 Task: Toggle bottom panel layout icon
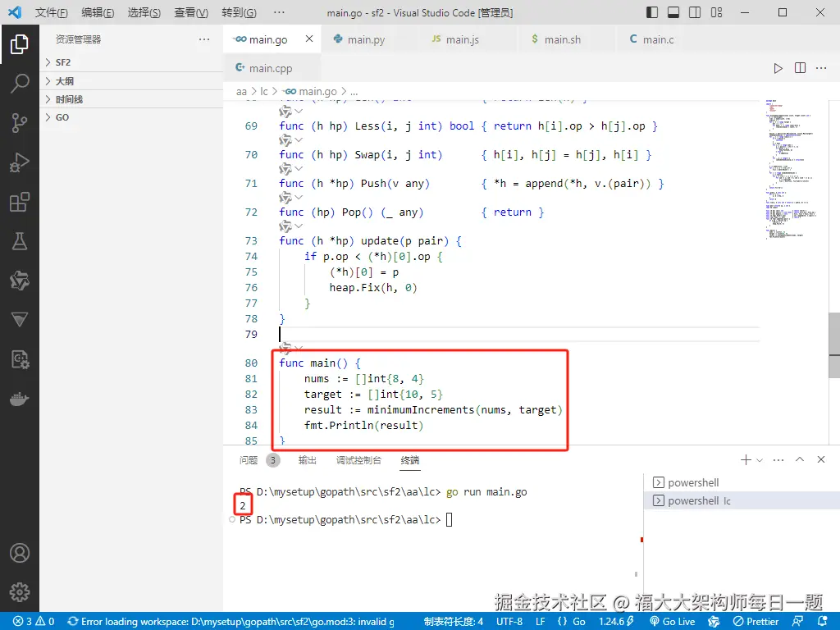point(673,12)
